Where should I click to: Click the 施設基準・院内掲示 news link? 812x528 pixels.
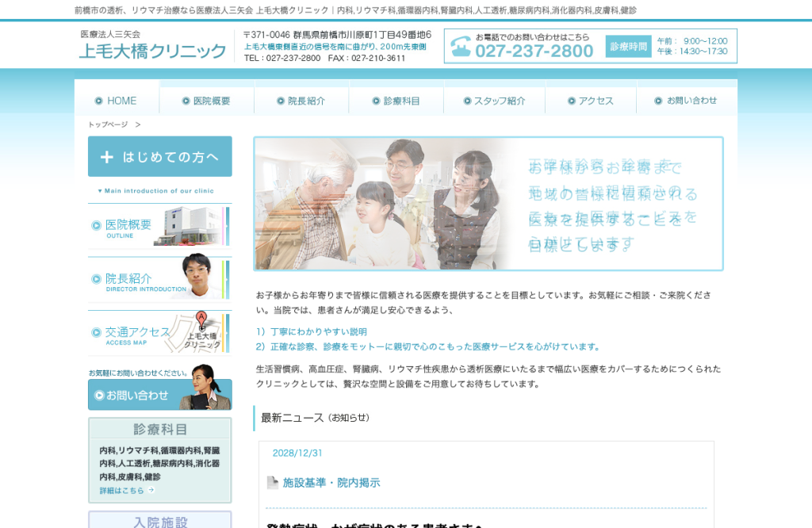pyautogui.click(x=331, y=483)
